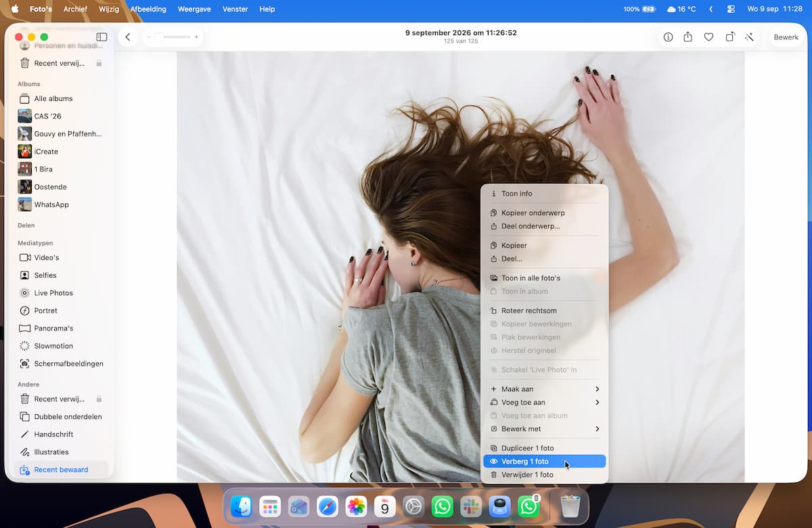Expand the Maak aan submenu
The height and width of the screenshot is (528, 812).
point(544,389)
